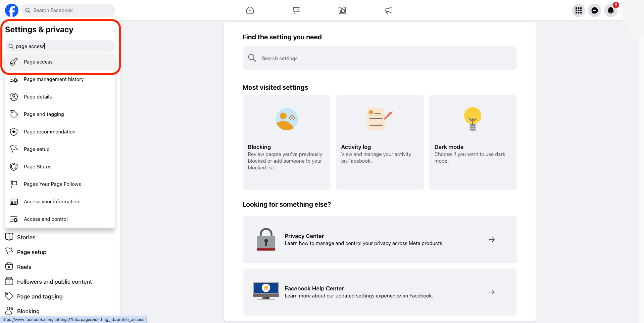Select Pages Your Page Follows result
The image size is (644, 323).
coord(60,184)
